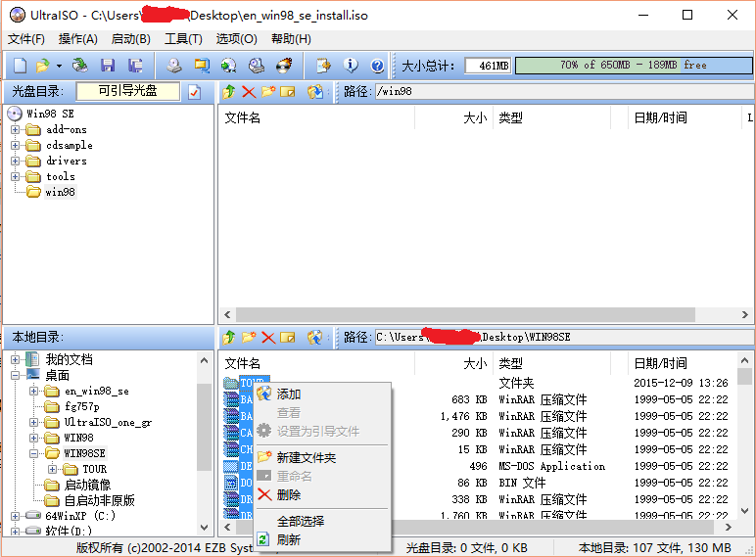Create a new ISO with the New toolbar icon
756x557 pixels.
[21, 65]
